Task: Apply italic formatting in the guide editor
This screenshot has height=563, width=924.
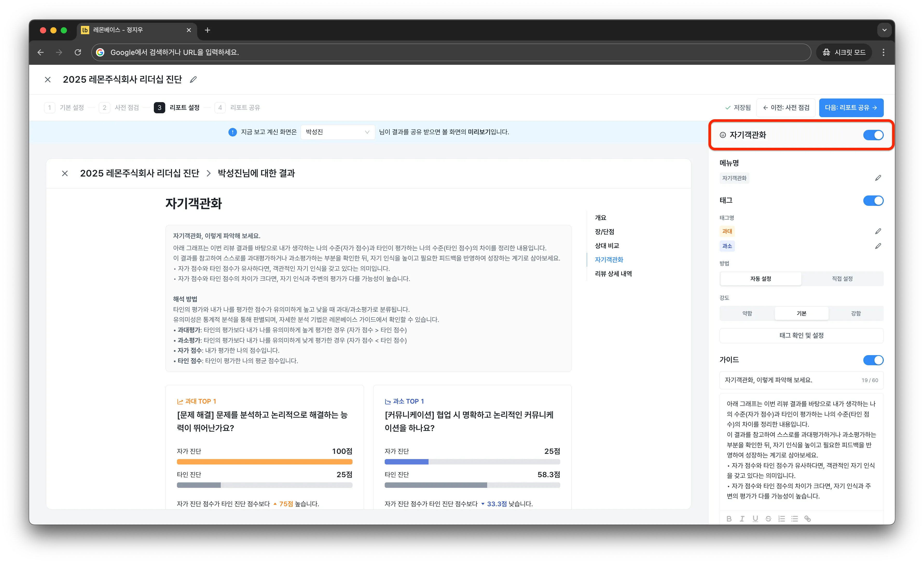Action: point(742,519)
